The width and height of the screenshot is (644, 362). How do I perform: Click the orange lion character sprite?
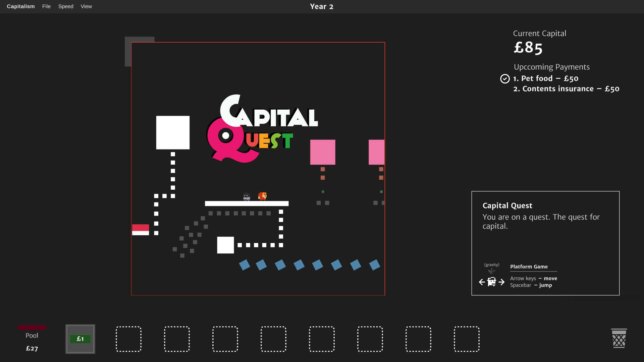pyautogui.click(x=262, y=196)
